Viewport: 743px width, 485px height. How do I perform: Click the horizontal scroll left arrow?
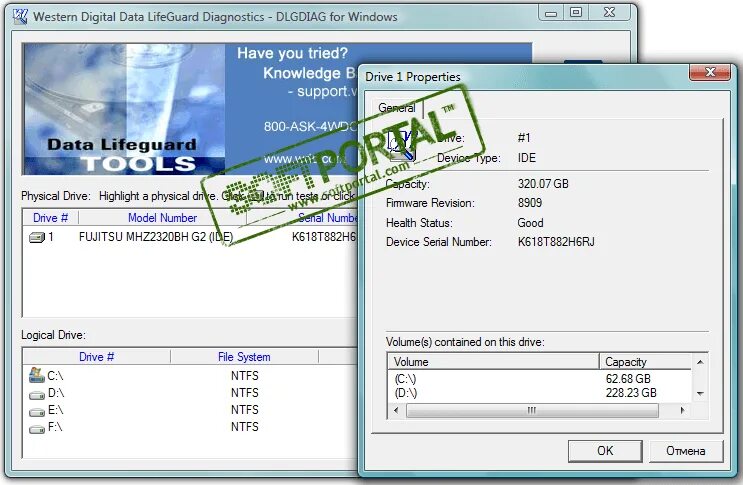[396, 410]
